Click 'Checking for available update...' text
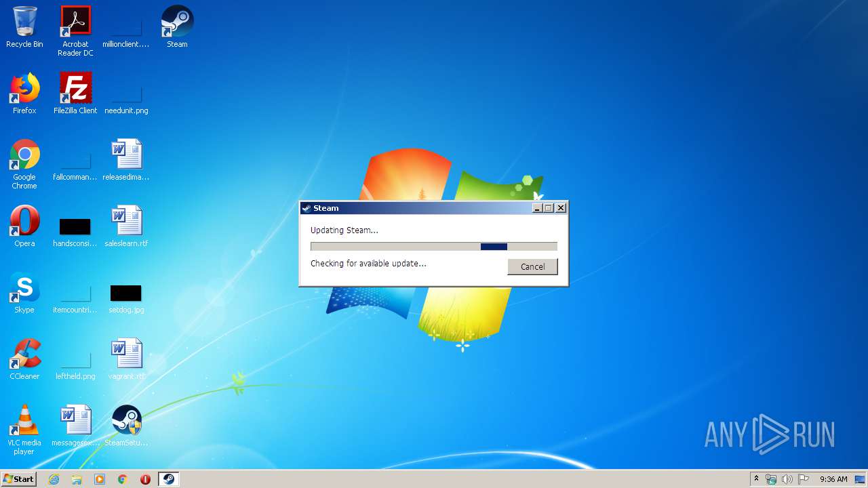This screenshot has height=488, width=868. [368, 263]
